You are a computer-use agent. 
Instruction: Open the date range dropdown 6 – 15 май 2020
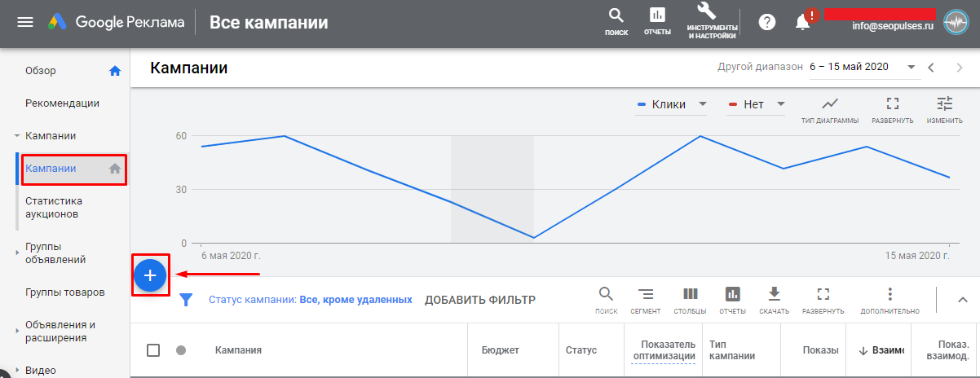click(x=863, y=67)
